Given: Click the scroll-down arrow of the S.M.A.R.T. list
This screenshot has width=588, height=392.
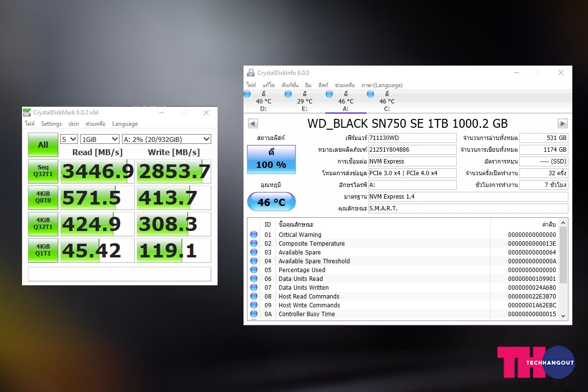Looking at the screenshot, I should pos(563,316).
